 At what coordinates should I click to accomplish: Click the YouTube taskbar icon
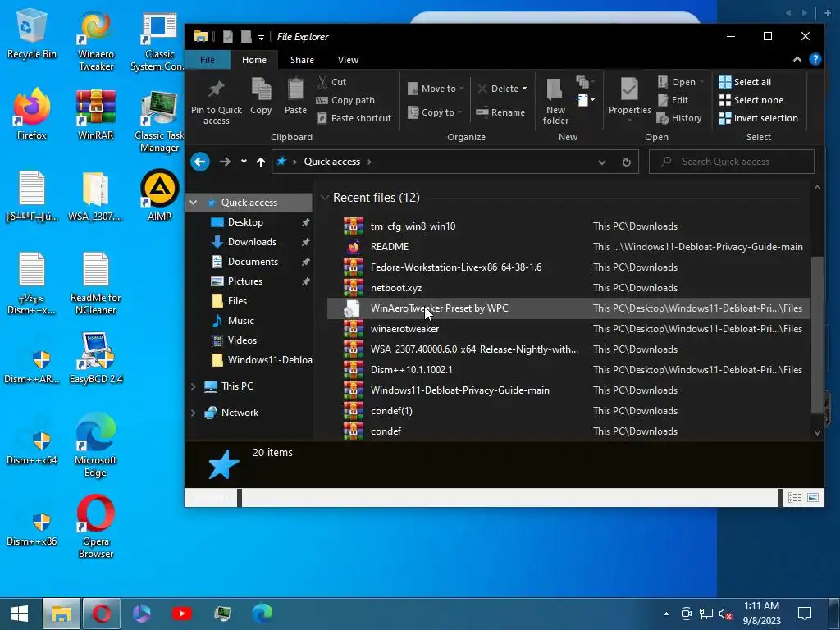point(181,614)
